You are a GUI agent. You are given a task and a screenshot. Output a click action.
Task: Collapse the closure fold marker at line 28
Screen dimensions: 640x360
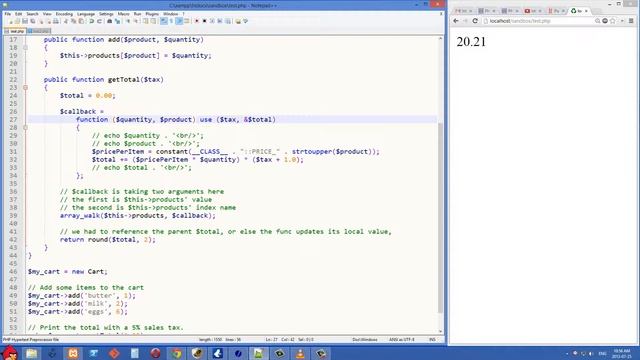pyautogui.click(x=25, y=127)
